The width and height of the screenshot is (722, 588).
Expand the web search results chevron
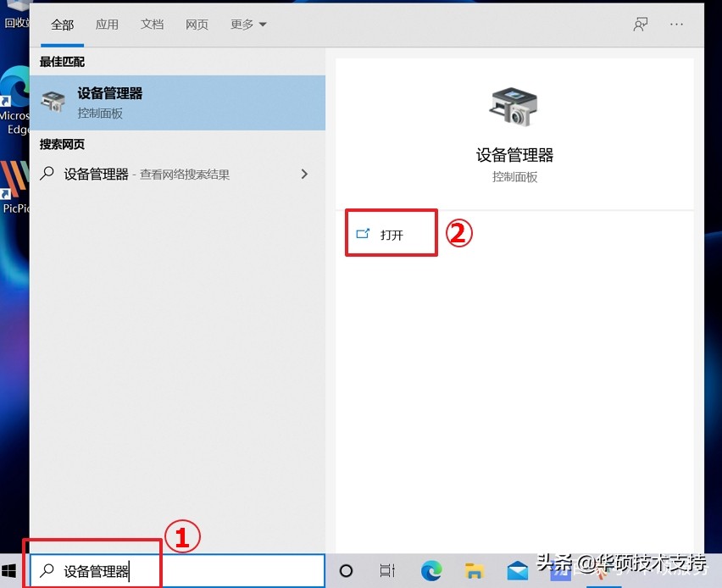point(304,174)
